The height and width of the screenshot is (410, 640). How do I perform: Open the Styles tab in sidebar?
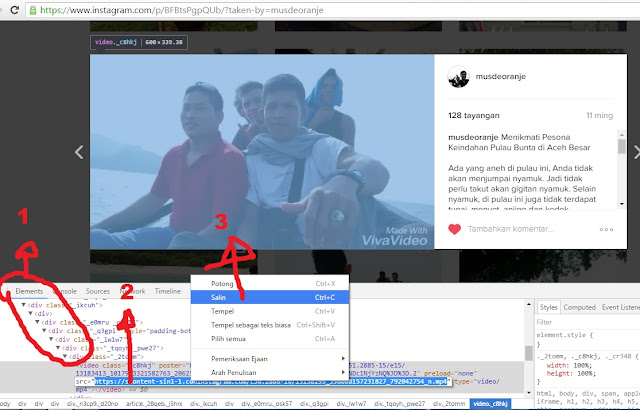[x=548, y=307]
